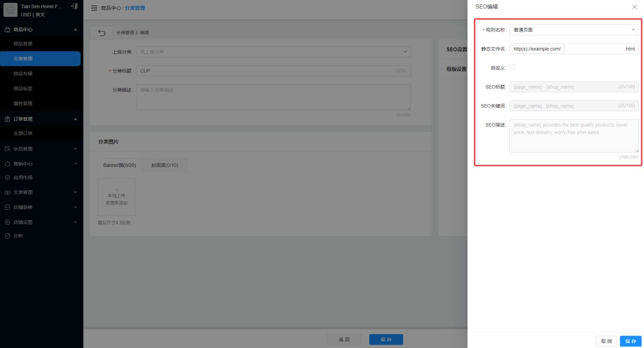Click the 静态文件名 input field before .html
The height and width of the screenshot is (348, 644).
[x=593, y=49]
